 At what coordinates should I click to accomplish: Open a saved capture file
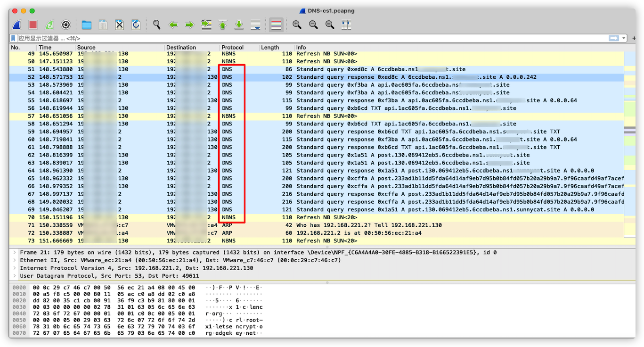click(86, 25)
